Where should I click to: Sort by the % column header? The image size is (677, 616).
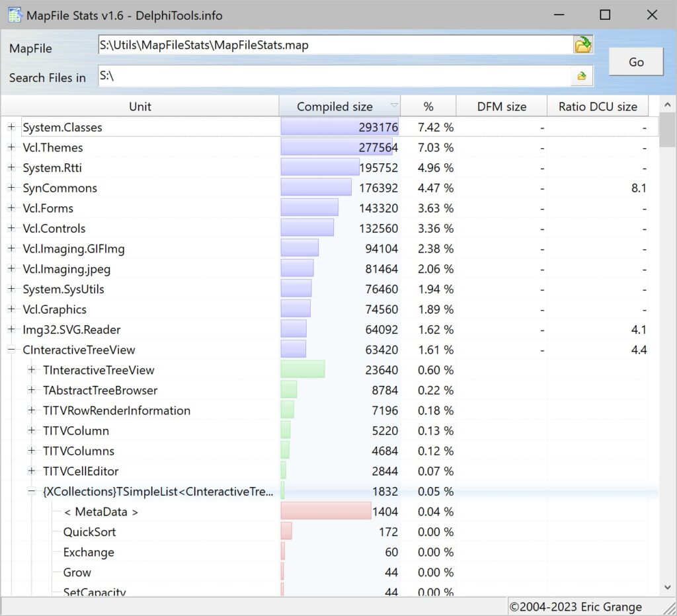(428, 106)
